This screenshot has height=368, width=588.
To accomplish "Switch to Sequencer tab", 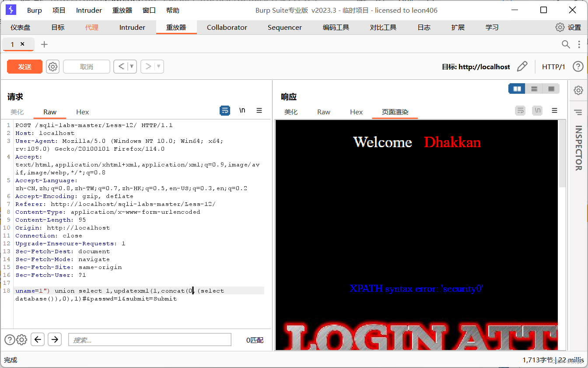I will click(x=285, y=27).
